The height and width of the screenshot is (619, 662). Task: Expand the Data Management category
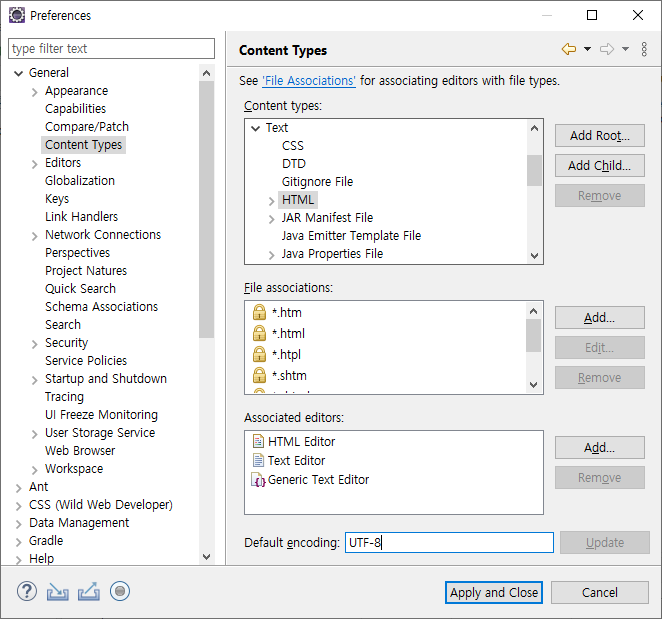[x=18, y=524]
